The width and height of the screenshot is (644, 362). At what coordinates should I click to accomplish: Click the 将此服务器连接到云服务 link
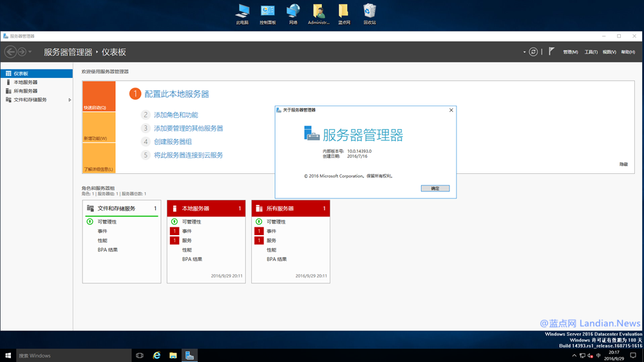[189, 155]
